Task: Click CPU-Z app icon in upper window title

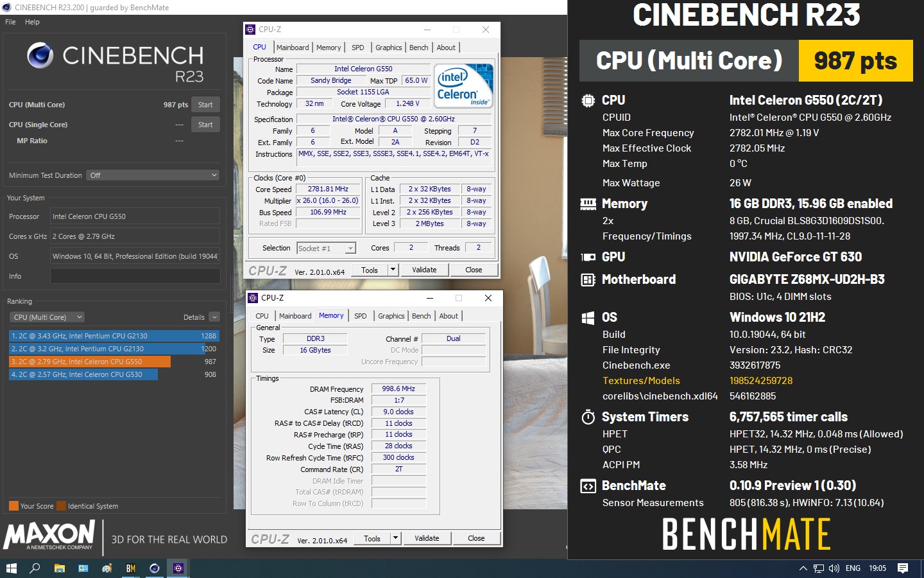Action: [x=251, y=30]
